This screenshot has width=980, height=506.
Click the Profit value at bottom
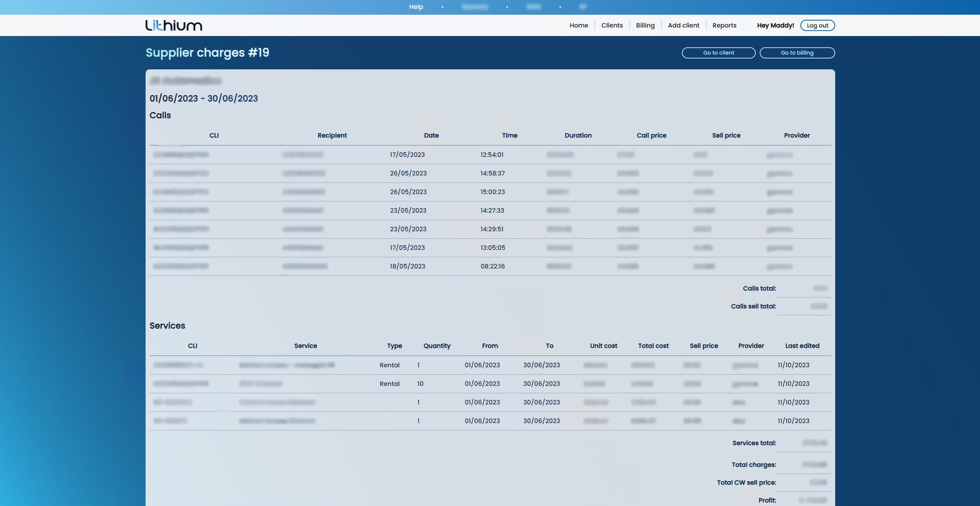tap(813, 500)
